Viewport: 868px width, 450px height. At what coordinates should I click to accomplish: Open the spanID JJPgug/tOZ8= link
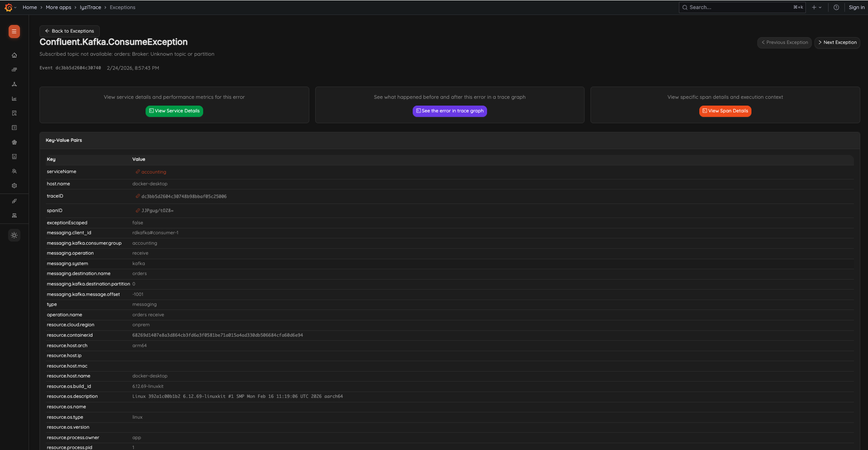(x=155, y=211)
